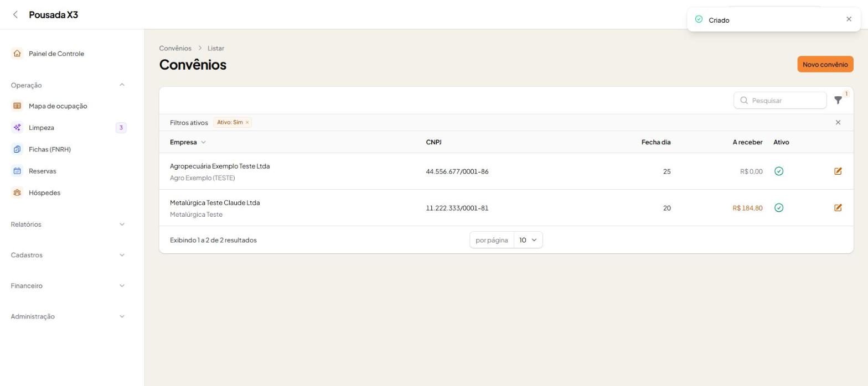This screenshot has height=386, width=868.
Task: Open the per-page count dropdown
Action: tap(528, 240)
